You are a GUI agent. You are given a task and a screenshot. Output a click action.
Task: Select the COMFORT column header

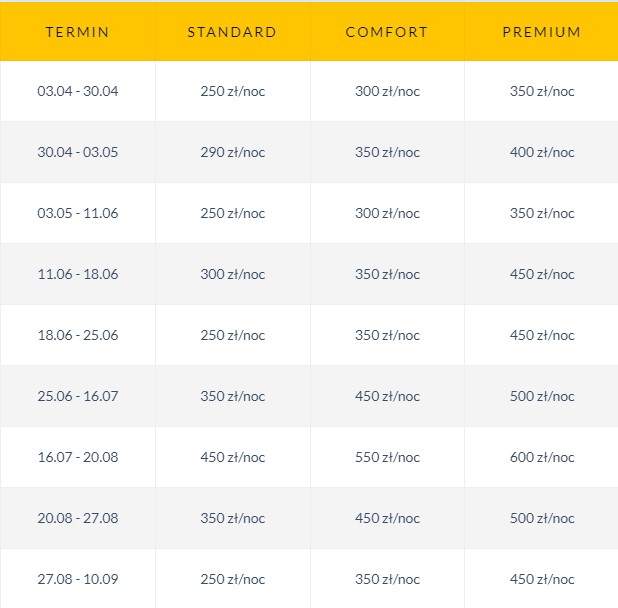387,32
